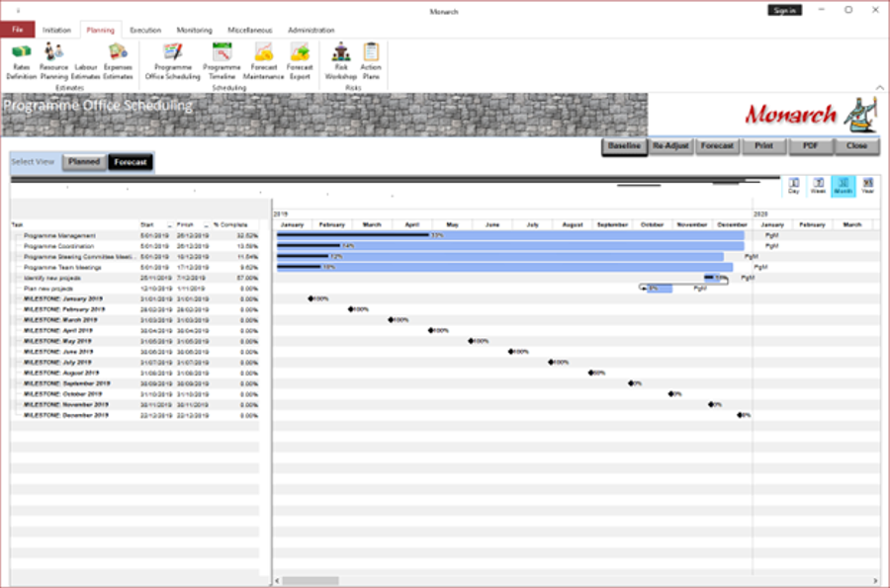
Task: Click the Gantt scrollbar left arrow
Action: [277, 581]
